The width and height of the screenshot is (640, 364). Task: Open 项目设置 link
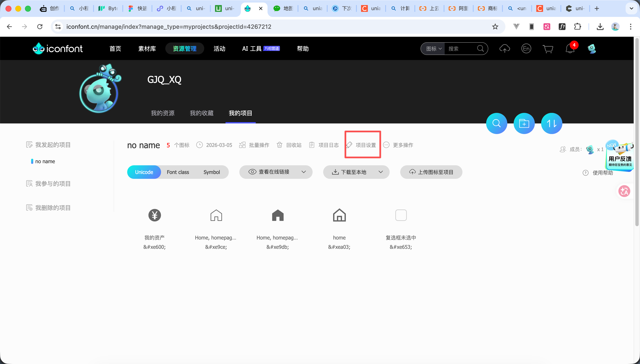pyautogui.click(x=362, y=145)
